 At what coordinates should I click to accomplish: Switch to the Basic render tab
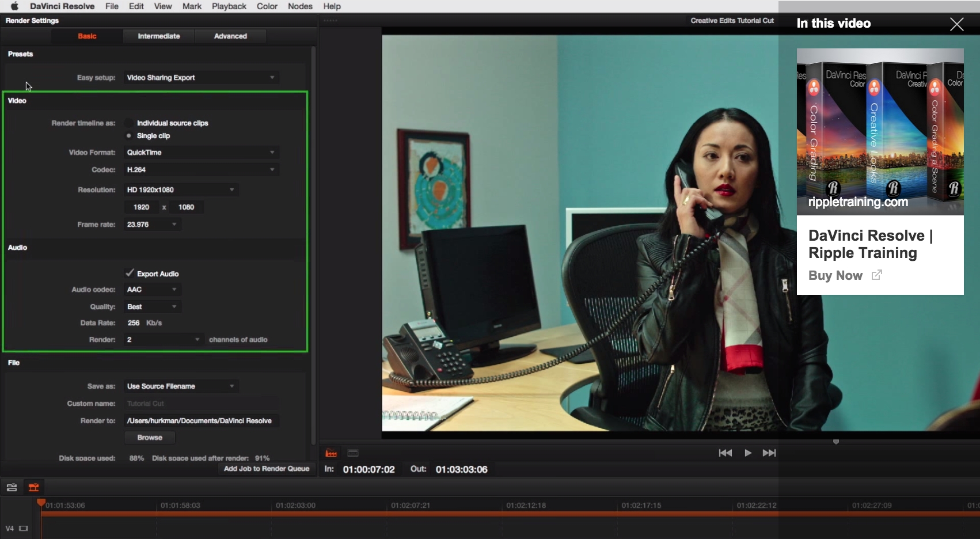coord(87,36)
